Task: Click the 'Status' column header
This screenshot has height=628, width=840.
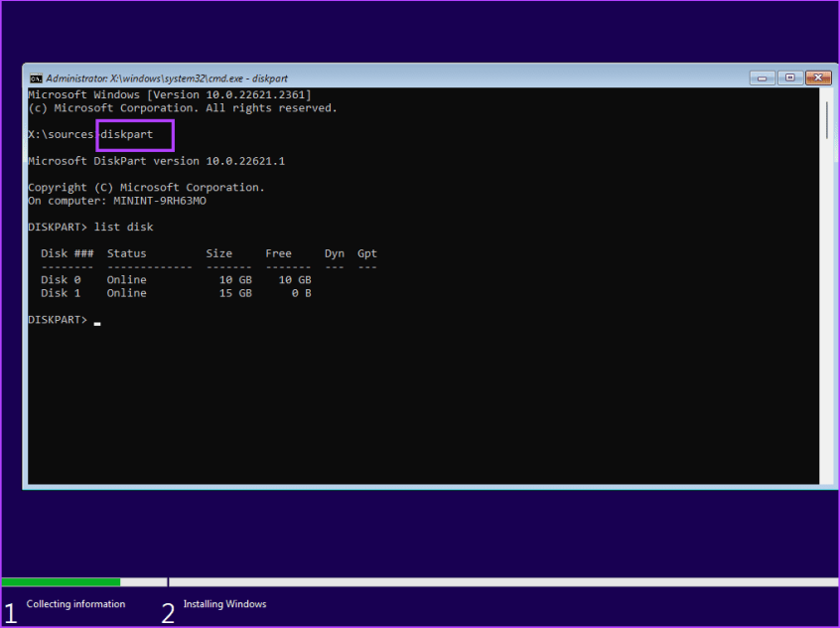Action: (x=126, y=253)
